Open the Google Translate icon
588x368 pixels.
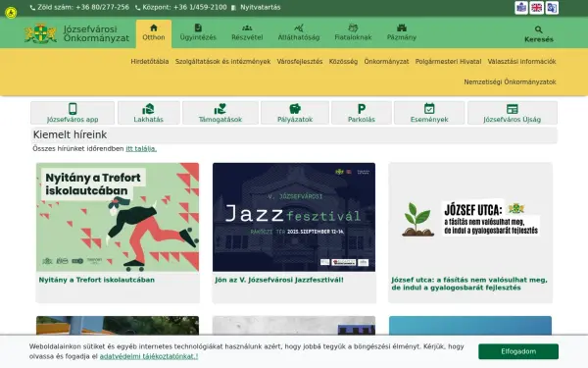point(552,8)
